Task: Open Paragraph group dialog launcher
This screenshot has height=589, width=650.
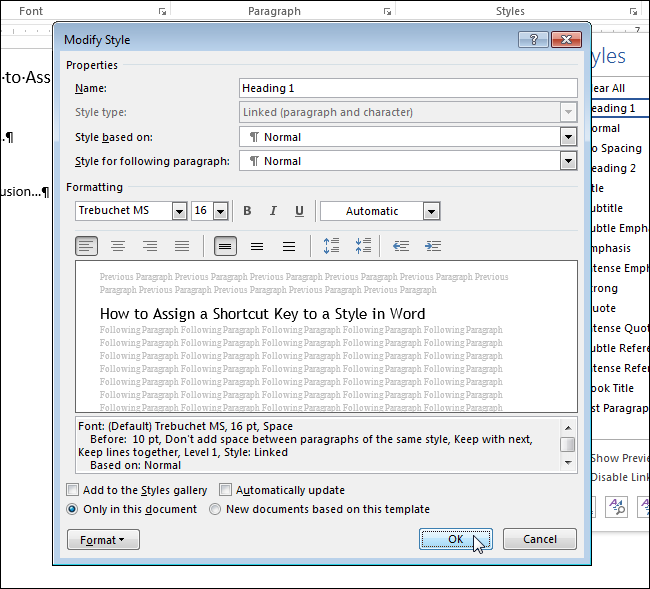Action: click(x=387, y=12)
